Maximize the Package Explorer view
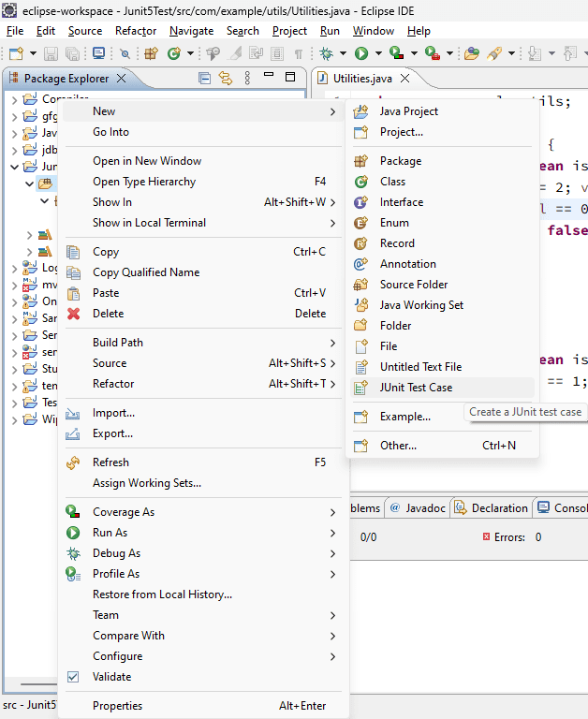588x719 pixels. pos(290,77)
